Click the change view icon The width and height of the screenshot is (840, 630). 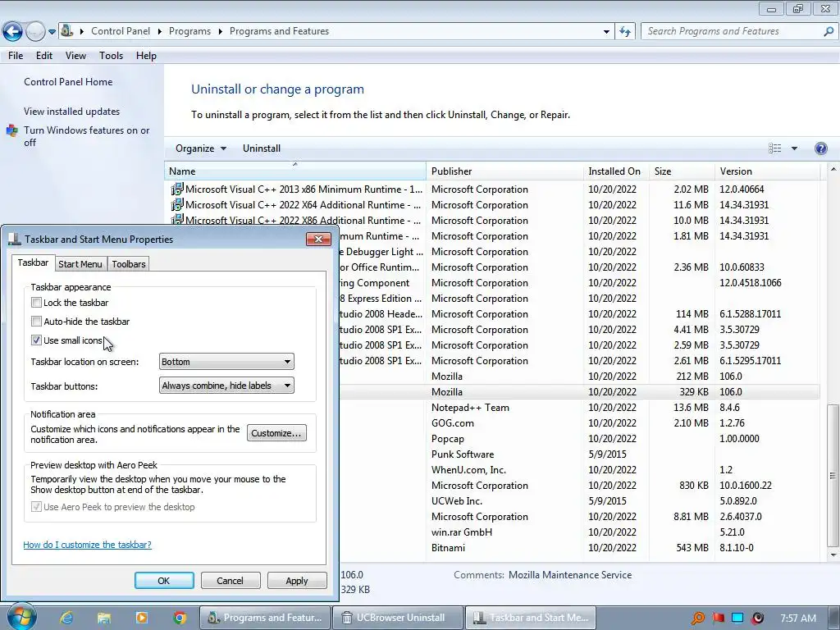[774, 148]
